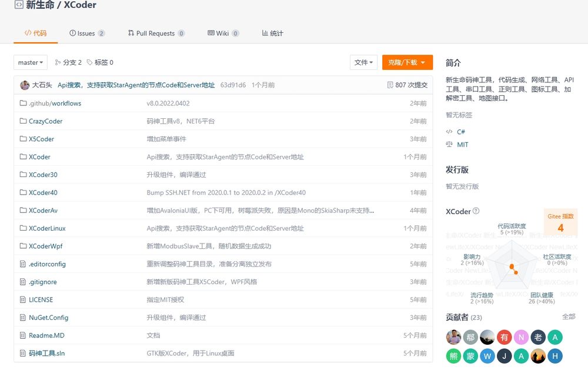Open latest commit message Api搜索 in header
Screen dimensions: 588x370
click(136, 85)
